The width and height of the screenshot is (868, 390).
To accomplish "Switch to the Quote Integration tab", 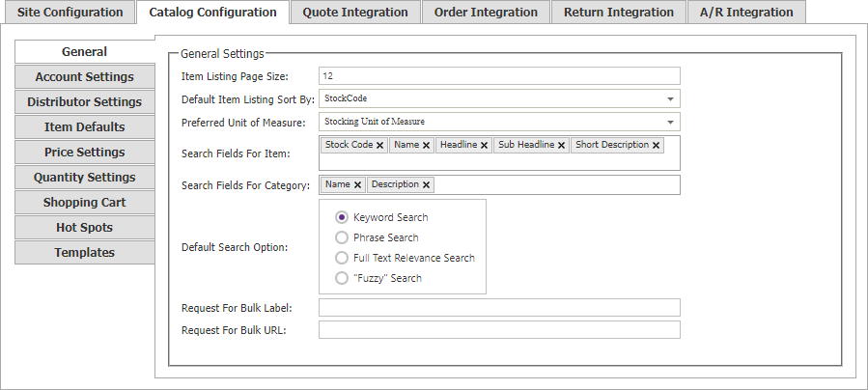I will [355, 13].
